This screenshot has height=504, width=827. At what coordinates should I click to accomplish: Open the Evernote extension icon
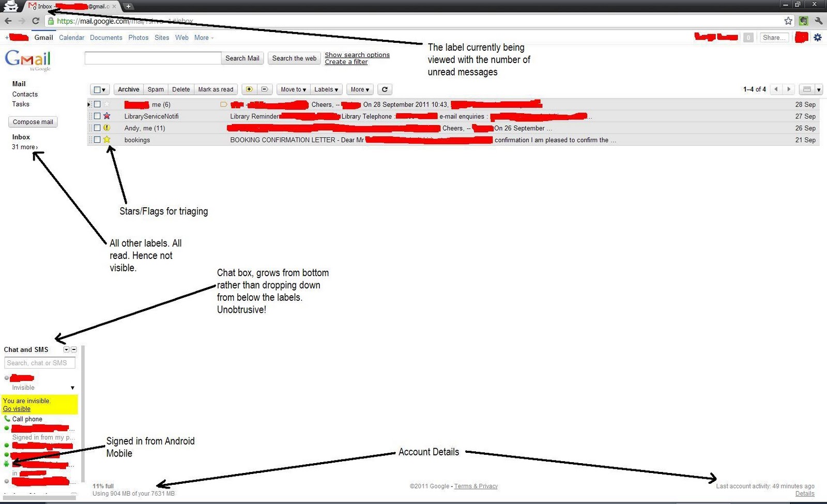[x=803, y=21]
